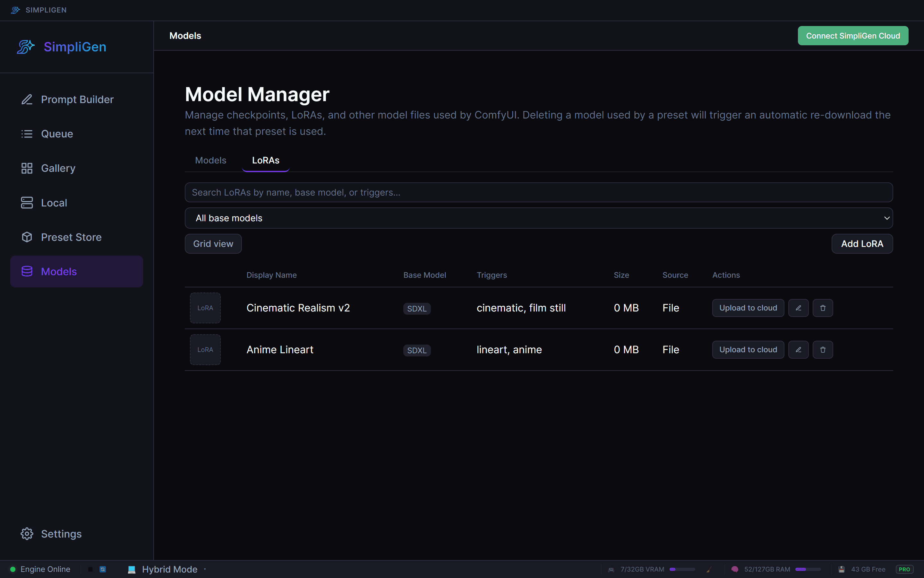924x578 pixels.
Task: Click the Triggers column header
Action: (x=492, y=275)
